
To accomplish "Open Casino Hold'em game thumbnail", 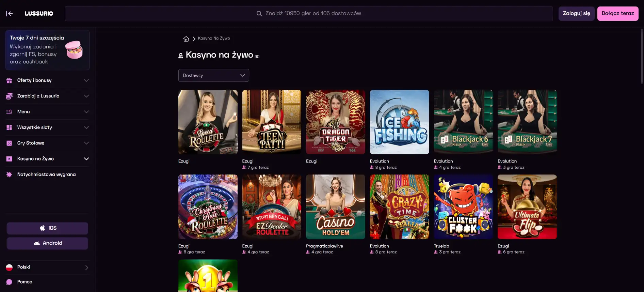I will (336, 207).
